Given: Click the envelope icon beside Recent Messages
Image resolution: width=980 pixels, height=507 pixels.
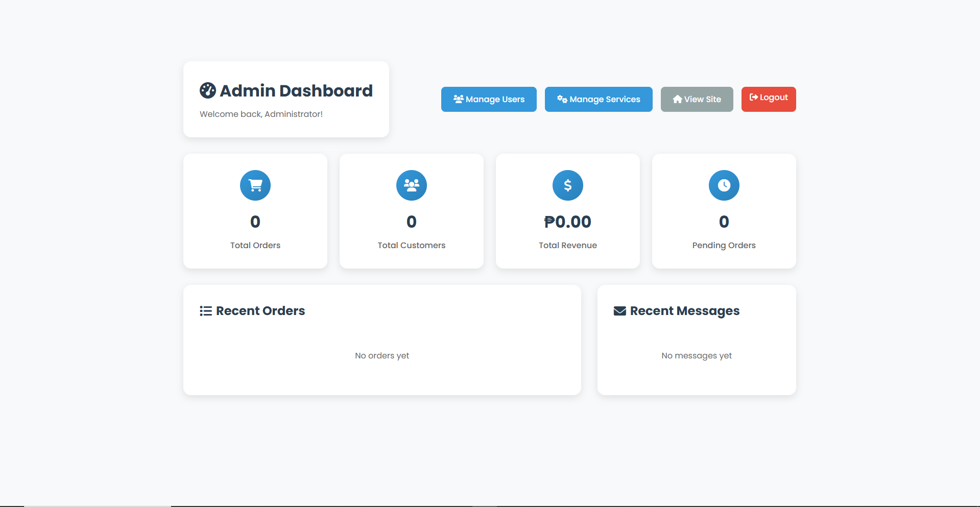Looking at the screenshot, I should [x=619, y=310].
